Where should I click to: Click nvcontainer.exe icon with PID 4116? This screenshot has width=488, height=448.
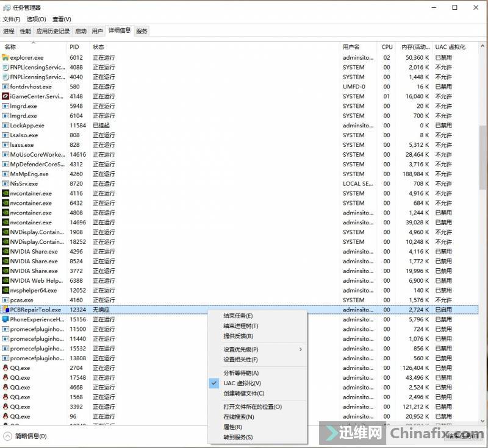point(5,193)
